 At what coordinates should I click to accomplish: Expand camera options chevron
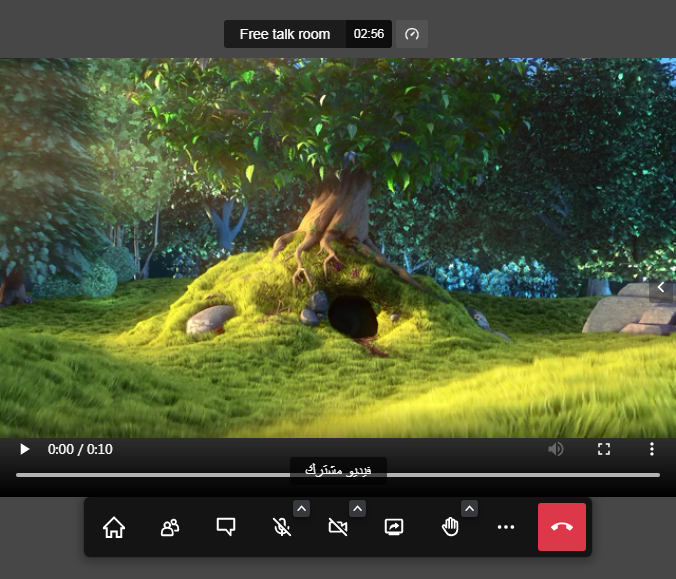tap(357, 509)
